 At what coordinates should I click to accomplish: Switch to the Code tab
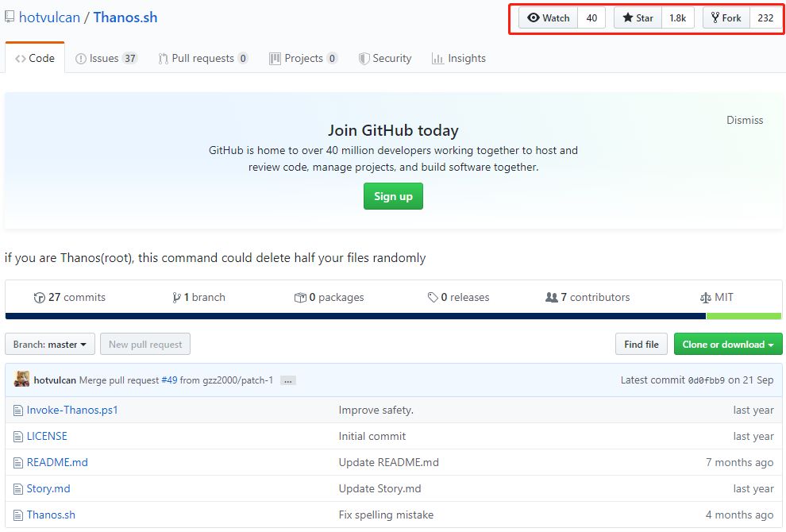[x=35, y=58]
